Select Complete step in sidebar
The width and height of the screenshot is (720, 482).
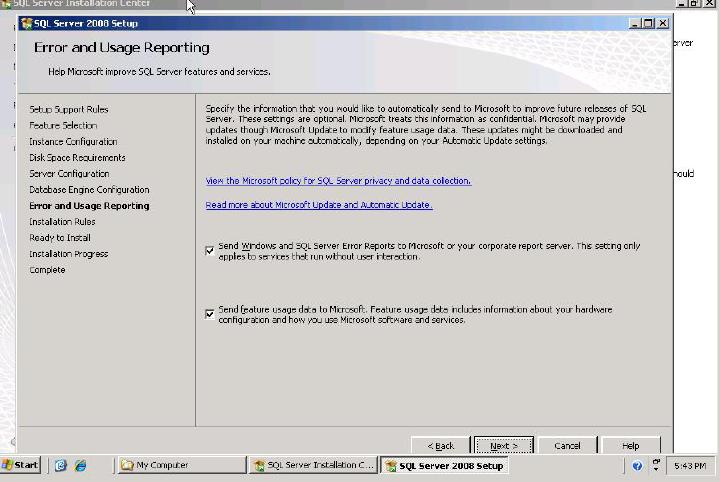coord(47,270)
